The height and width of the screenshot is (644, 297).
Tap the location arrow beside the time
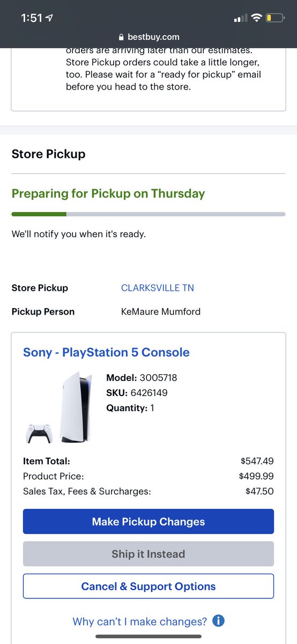click(50, 18)
